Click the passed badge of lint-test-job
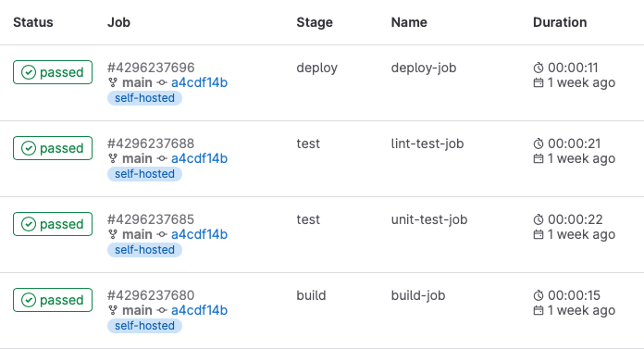Viewport: 644px width, 349px height. (x=53, y=148)
